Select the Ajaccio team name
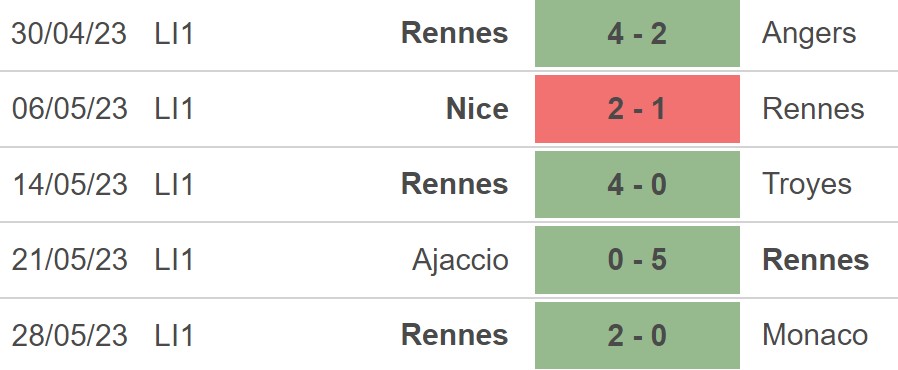898x370 pixels. pyautogui.click(x=460, y=261)
